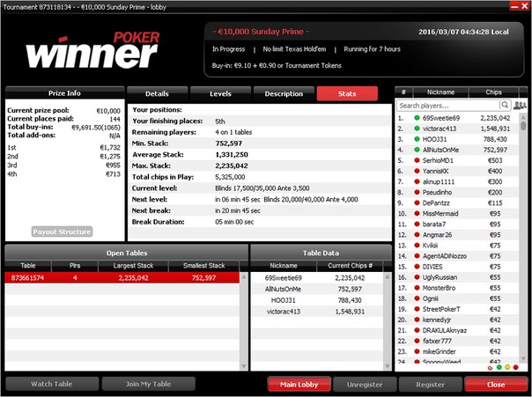Click the magnifier icon in player search
Screen dimensions: 532x397
(x=505, y=105)
